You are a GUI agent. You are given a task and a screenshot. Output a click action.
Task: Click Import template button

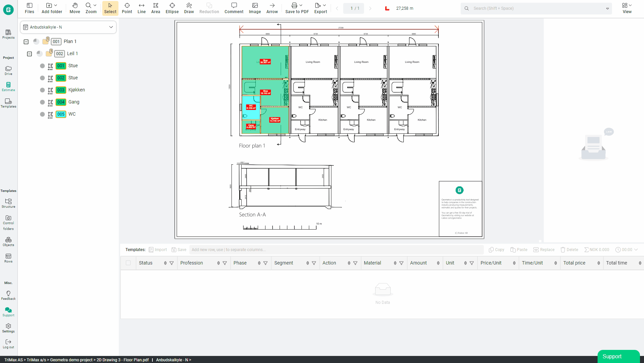tap(158, 250)
